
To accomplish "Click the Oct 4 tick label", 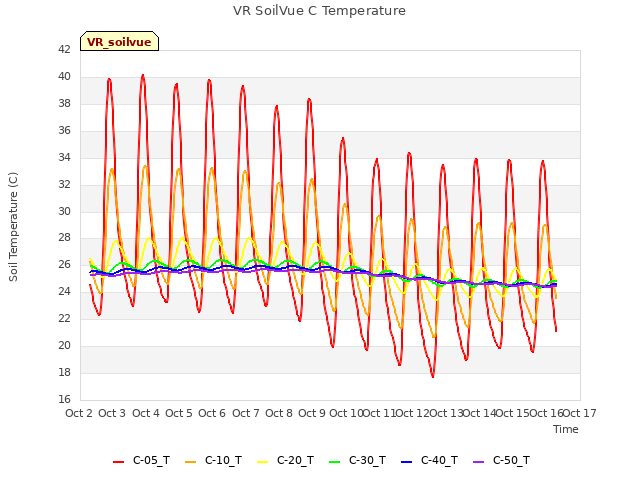I will tap(146, 413).
